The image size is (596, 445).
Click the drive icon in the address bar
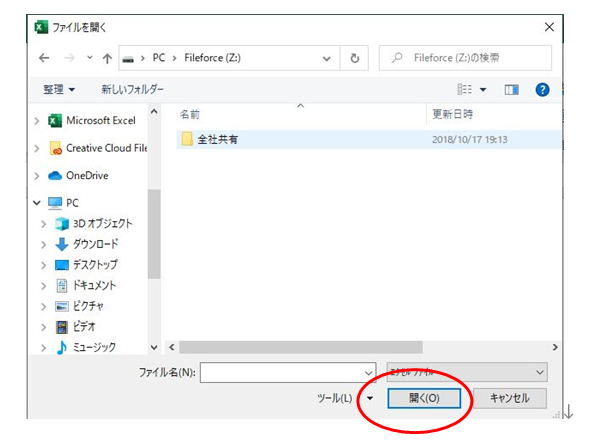[x=128, y=59]
